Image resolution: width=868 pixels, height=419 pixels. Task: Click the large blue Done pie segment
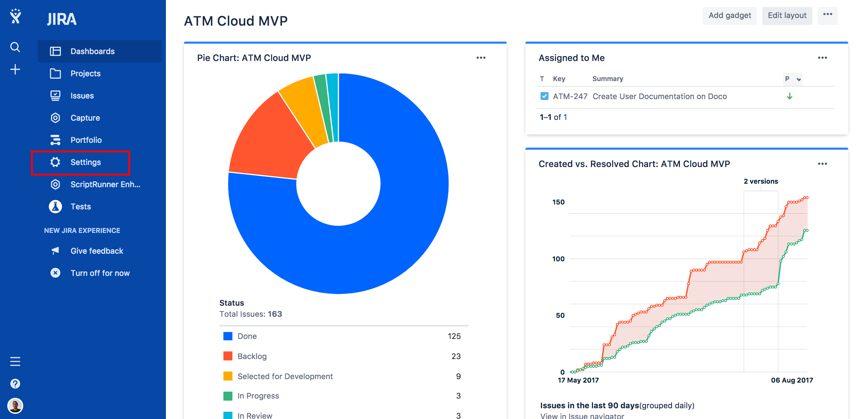click(x=398, y=229)
